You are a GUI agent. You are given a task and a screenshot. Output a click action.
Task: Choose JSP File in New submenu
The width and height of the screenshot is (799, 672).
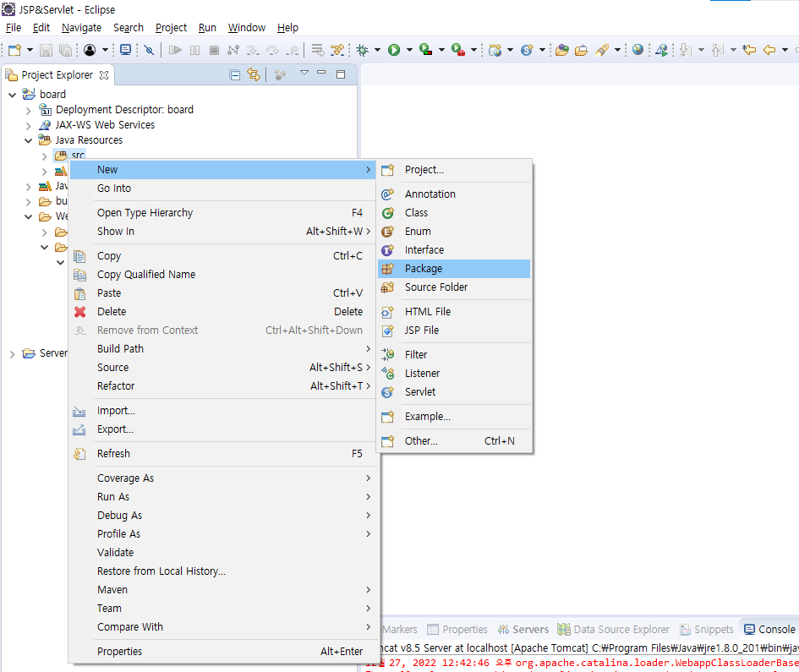(x=454, y=331)
